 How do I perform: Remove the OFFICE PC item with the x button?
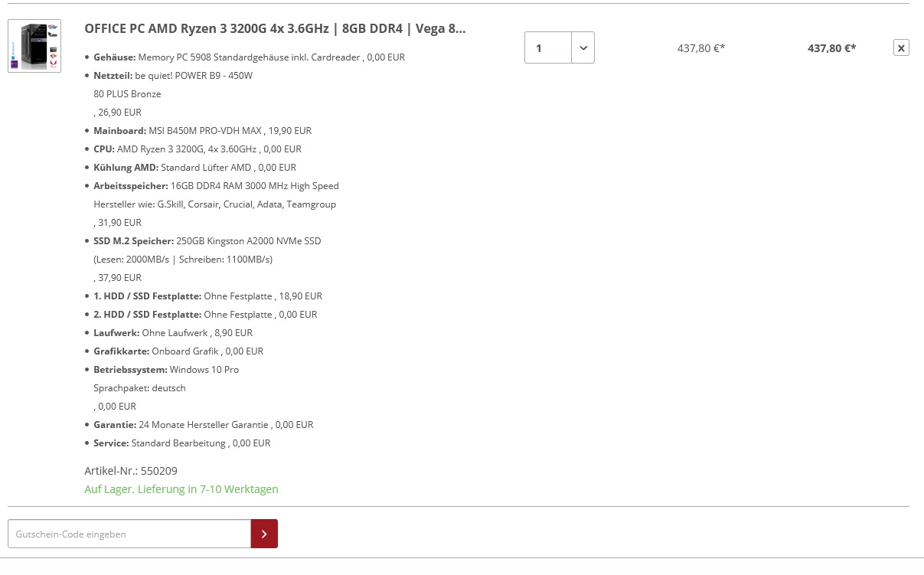click(901, 47)
